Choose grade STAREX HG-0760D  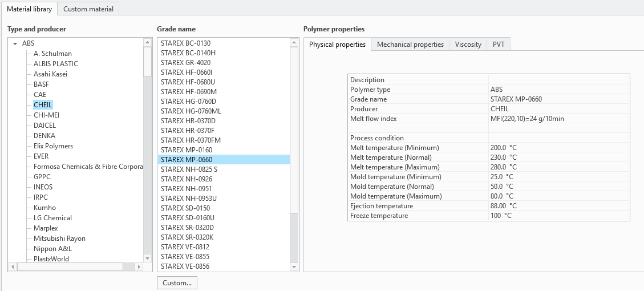(224, 101)
